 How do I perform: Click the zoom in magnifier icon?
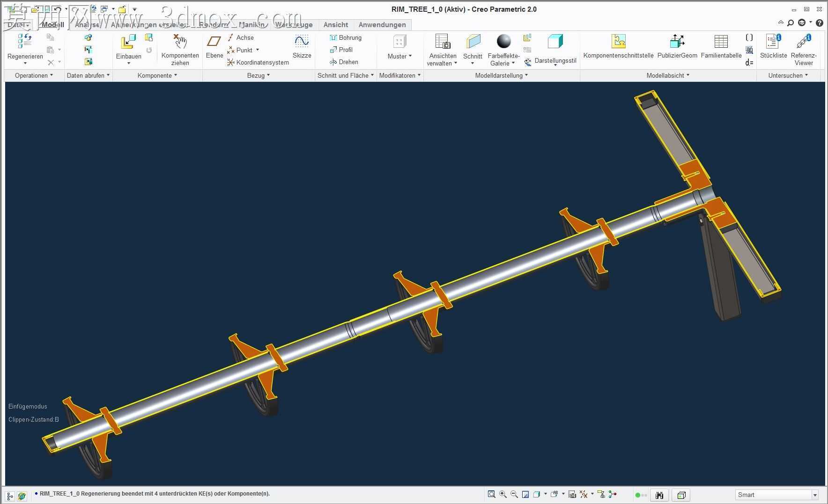[503, 494]
